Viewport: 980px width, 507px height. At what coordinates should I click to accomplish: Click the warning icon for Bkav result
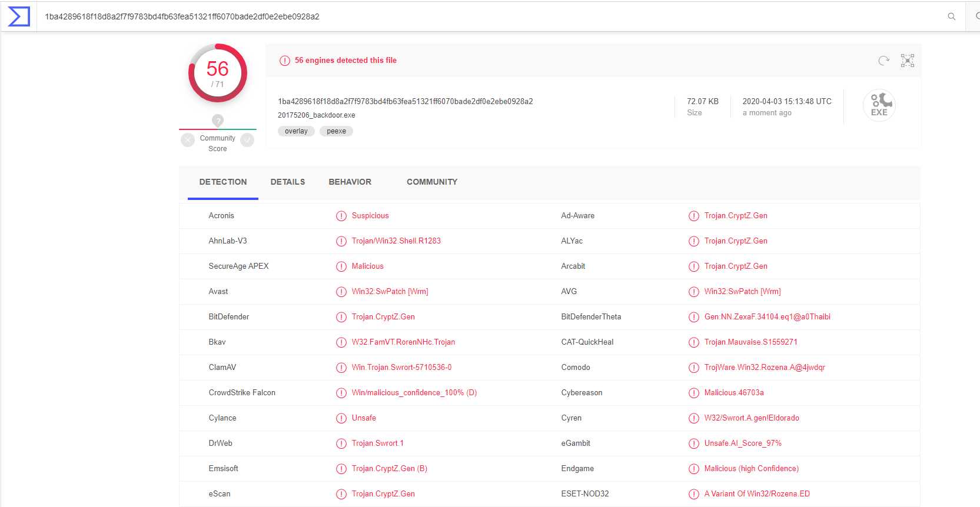click(341, 342)
